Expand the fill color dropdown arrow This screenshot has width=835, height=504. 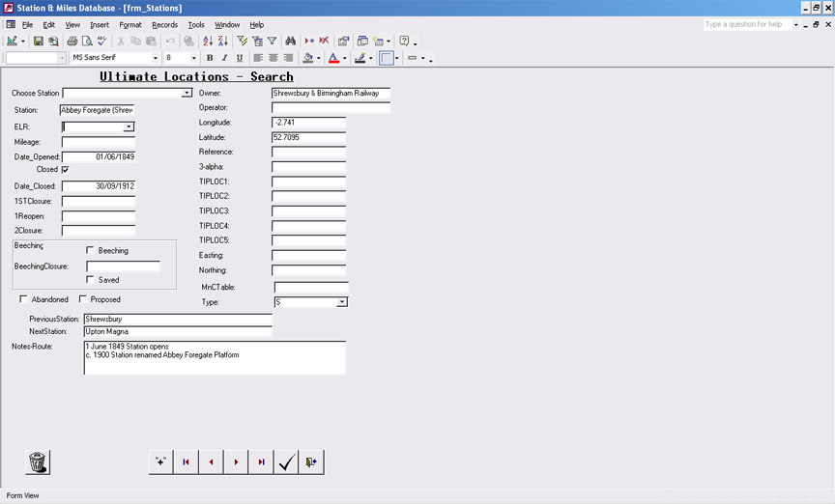319,58
